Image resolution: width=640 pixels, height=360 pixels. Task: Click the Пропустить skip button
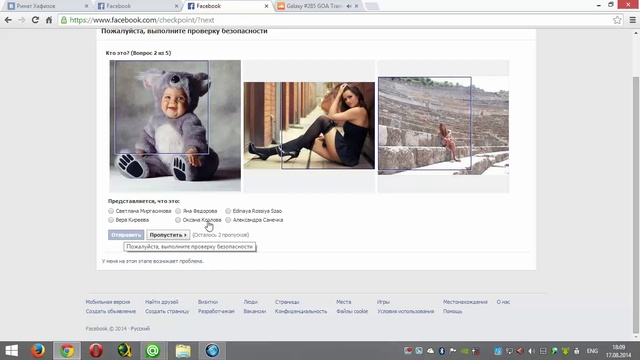[x=168, y=235]
